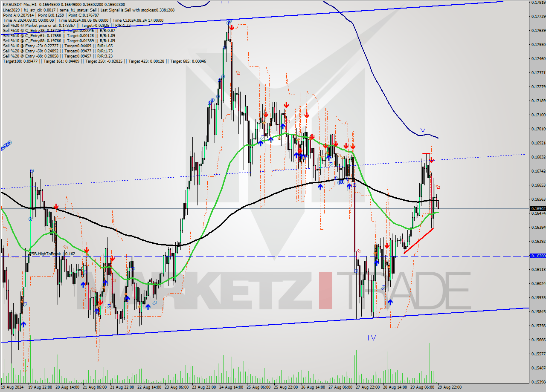Click the '21 Aug 06:00' time axis label

(94, 387)
